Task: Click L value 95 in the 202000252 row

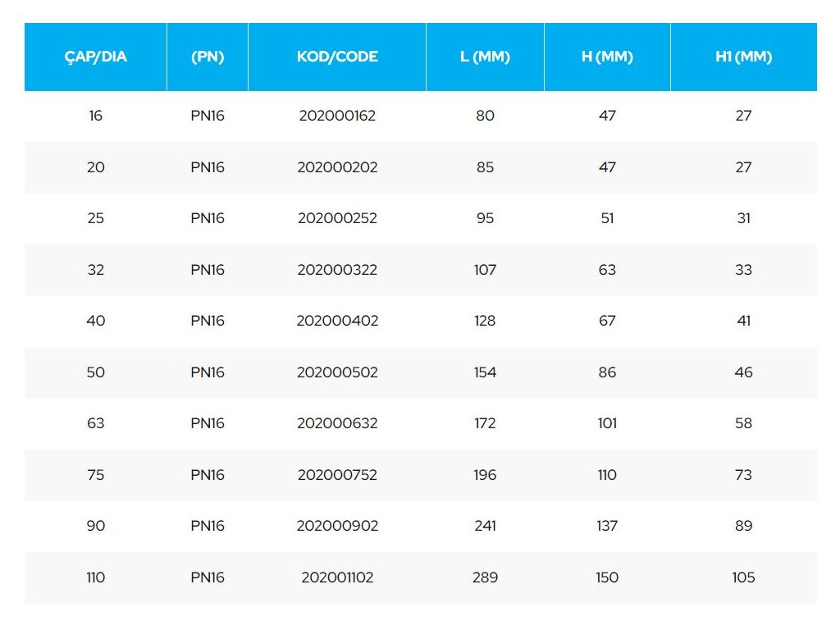Action: [x=485, y=218]
